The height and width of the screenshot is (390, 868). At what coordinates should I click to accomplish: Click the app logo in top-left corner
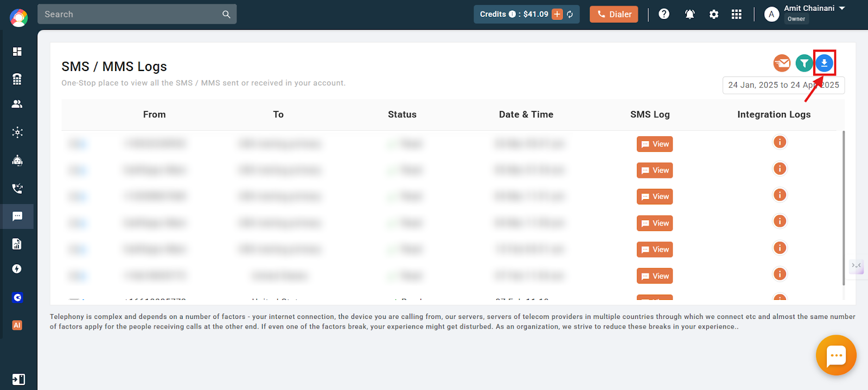(18, 18)
